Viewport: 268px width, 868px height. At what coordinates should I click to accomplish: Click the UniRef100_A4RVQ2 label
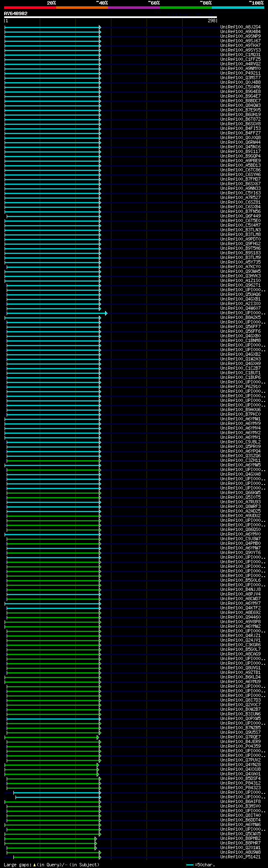pos(240,64)
